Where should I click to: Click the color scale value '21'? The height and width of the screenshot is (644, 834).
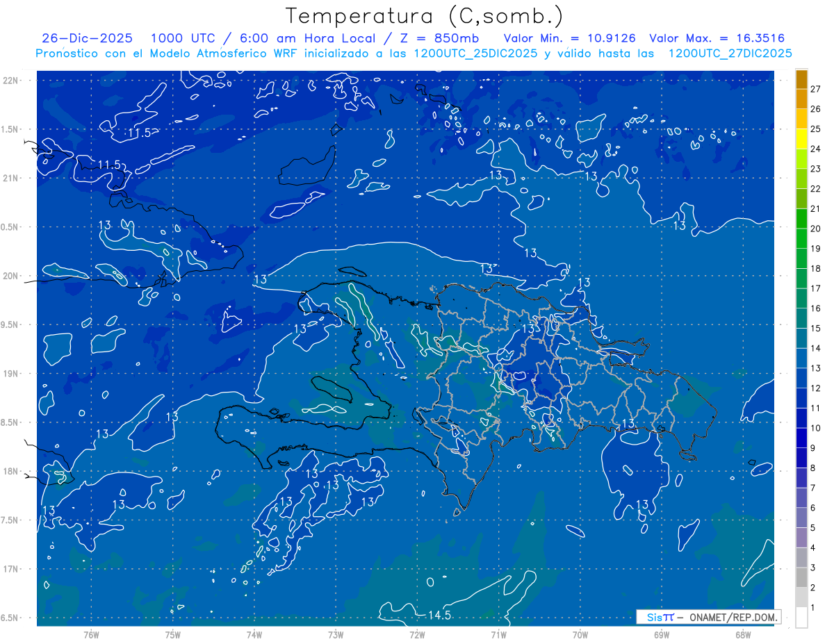(x=816, y=208)
